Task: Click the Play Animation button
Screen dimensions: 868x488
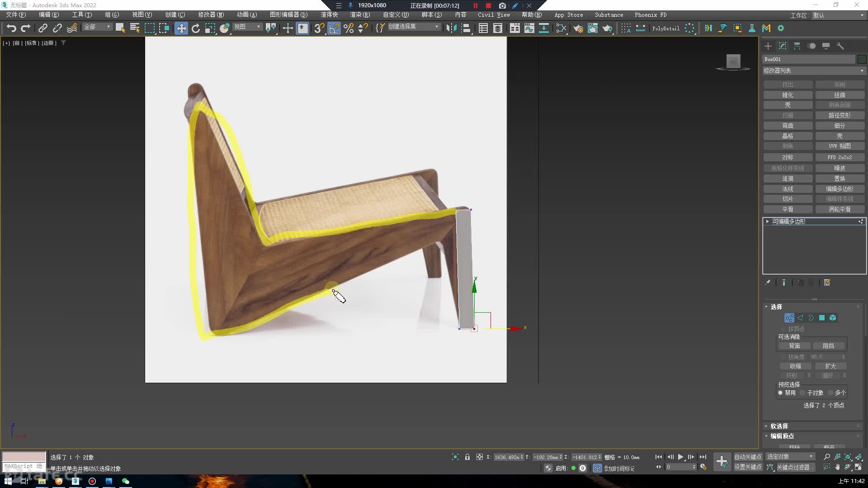Action: click(x=680, y=457)
